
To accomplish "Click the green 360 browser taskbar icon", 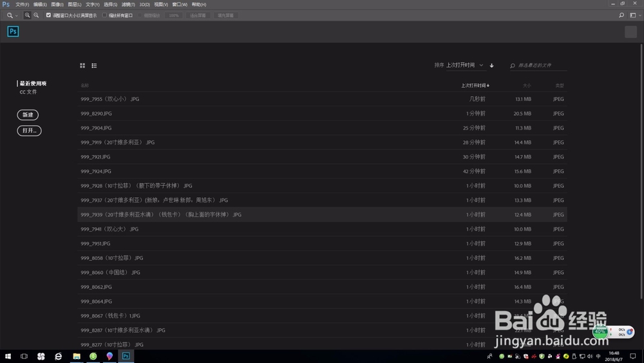I will (93, 357).
